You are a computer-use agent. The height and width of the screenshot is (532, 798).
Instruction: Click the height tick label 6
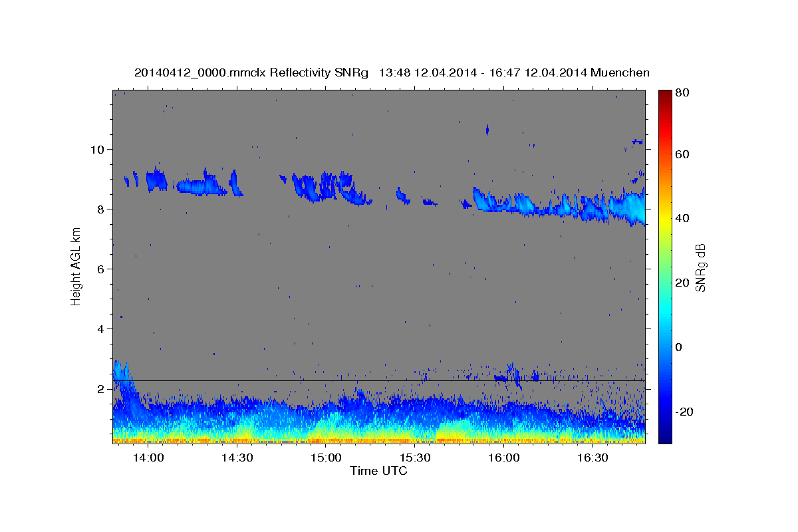pyautogui.click(x=100, y=269)
